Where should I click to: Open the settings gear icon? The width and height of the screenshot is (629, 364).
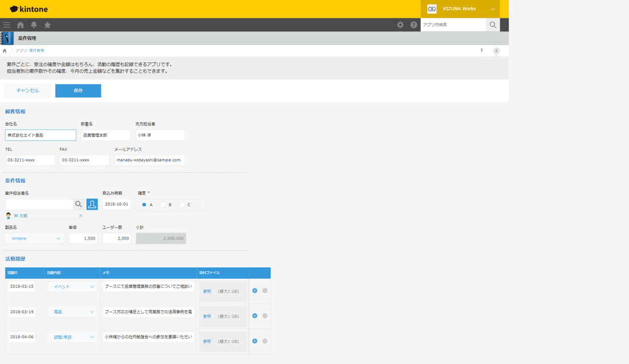point(400,25)
